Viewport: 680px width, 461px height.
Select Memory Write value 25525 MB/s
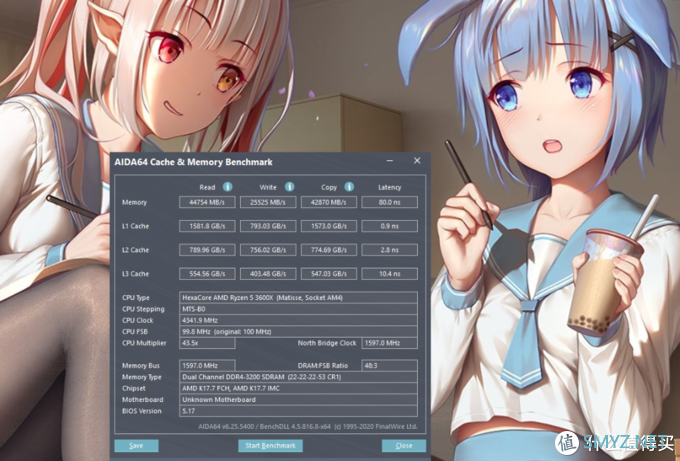point(268,202)
